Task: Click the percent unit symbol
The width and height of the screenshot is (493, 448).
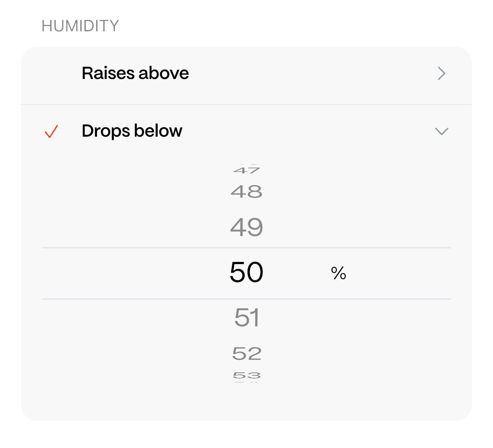Action: tap(338, 273)
